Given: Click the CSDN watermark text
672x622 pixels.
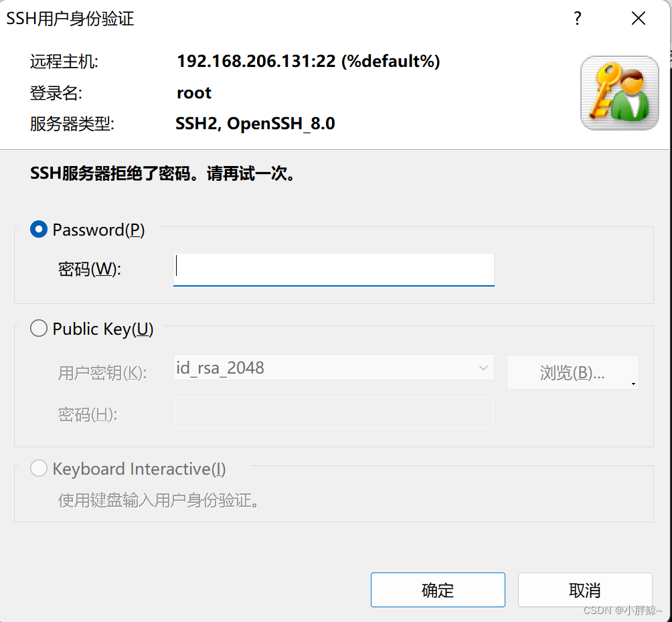Looking at the screenshot, I should point(622,610).
